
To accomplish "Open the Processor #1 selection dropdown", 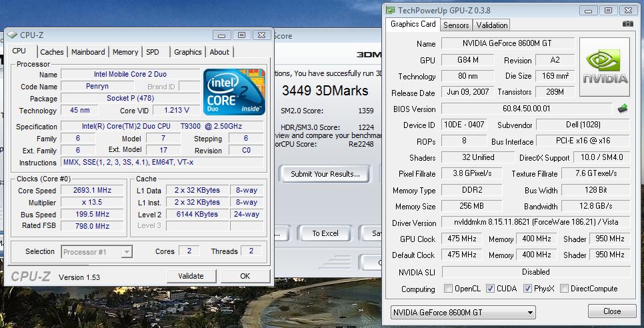I will 97,251.
